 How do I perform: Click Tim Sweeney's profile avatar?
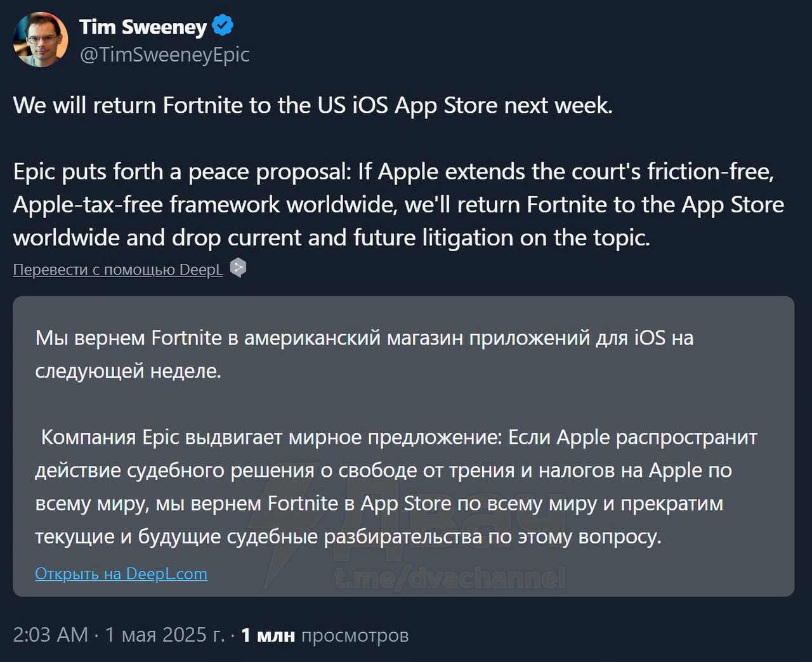coord(41,39)
